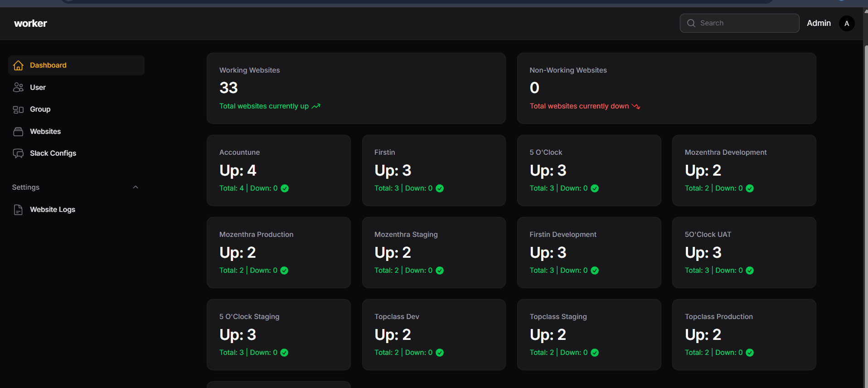This screenshot has width=868, height=388.
Task: Click the Admin username label
Action: tap(819, 23)
